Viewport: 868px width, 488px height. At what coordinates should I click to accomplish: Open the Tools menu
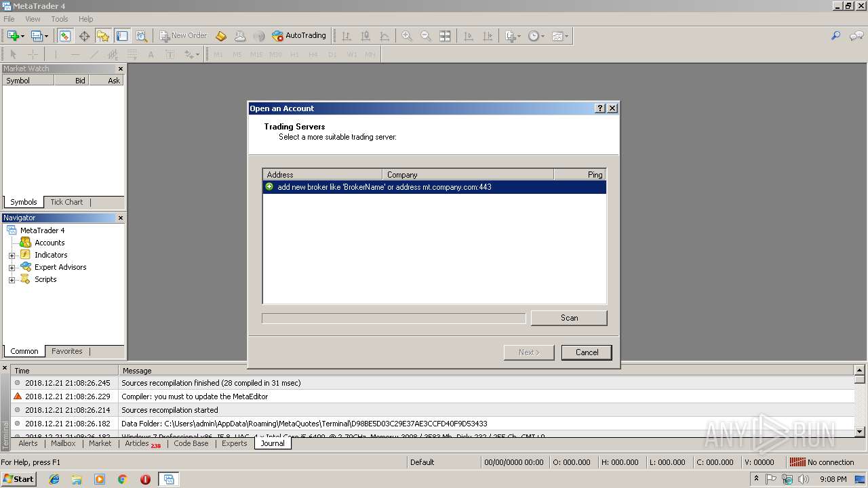(60, 19)
